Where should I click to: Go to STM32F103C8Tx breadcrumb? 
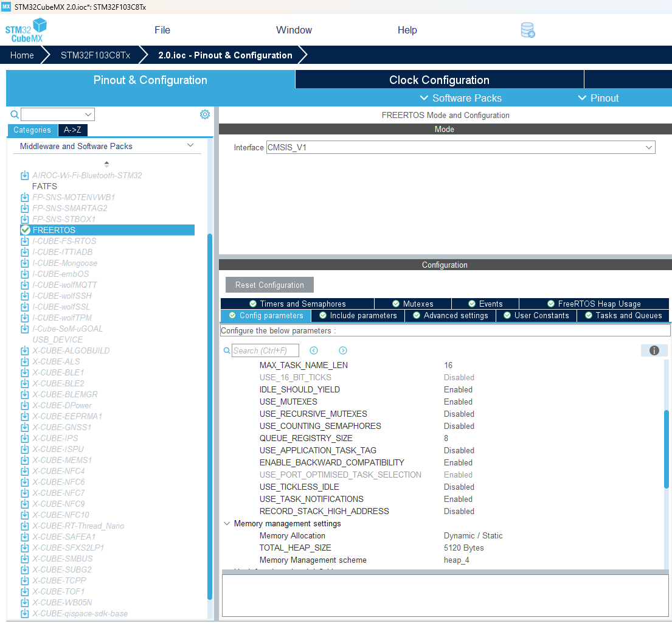point(95,55)
